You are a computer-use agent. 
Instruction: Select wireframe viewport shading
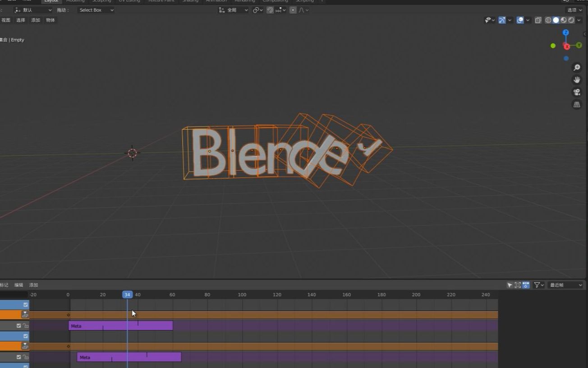[548, 20]
